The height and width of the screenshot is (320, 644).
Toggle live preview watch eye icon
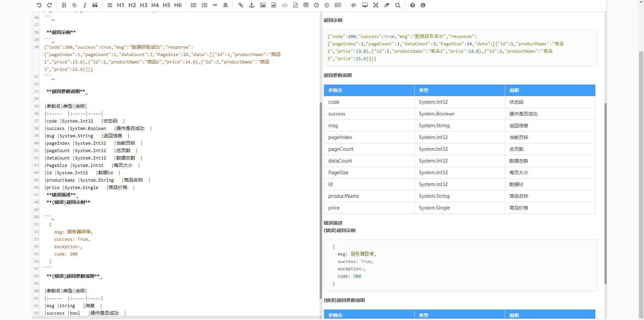click(354, 5)
